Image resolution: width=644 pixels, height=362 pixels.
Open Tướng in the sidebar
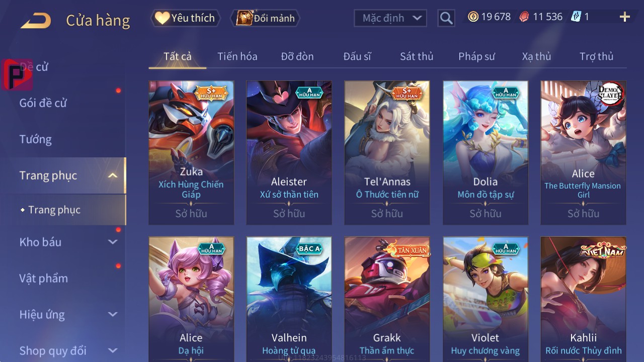pos(36,139)
